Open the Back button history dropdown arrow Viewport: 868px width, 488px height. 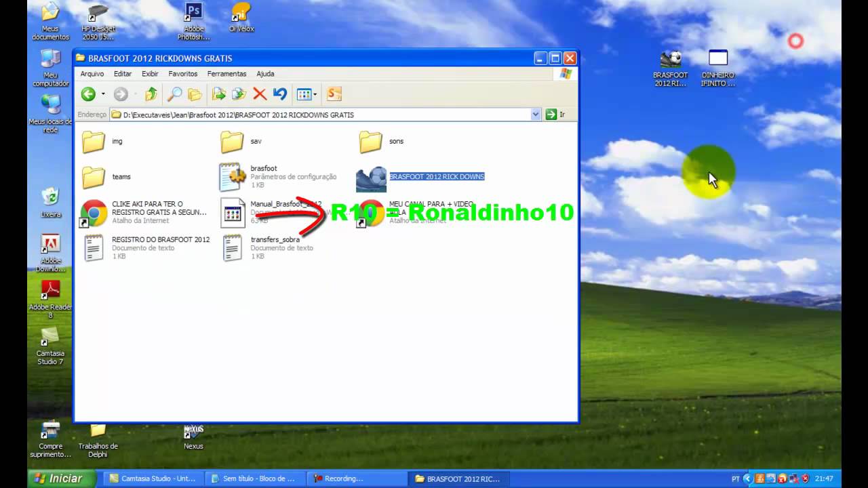click(x=103, y=94)
